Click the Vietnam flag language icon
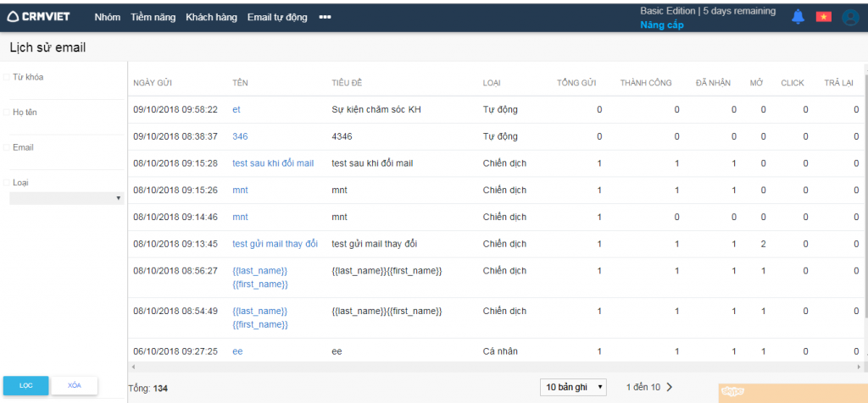868x403 pixels. coord(823,17)
